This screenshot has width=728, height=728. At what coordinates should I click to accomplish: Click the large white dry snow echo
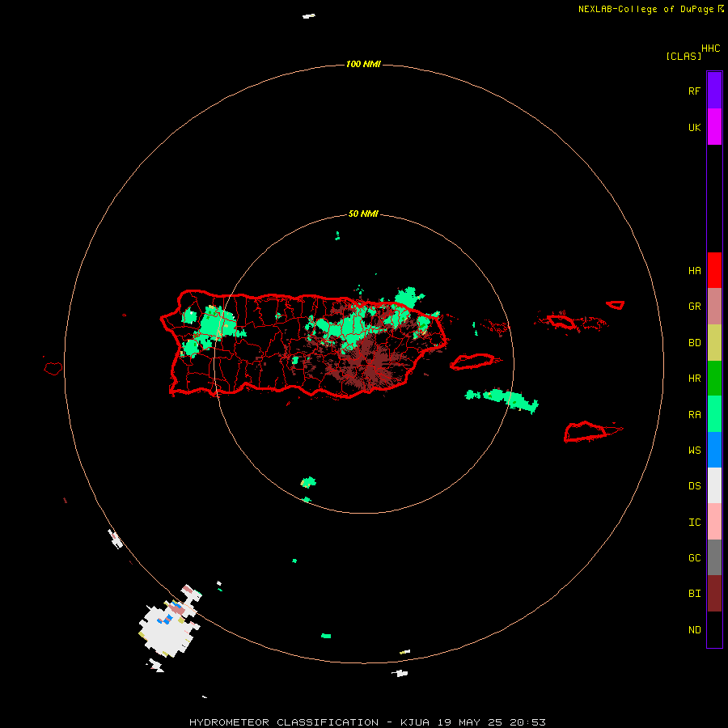click(x=165, y=632)
